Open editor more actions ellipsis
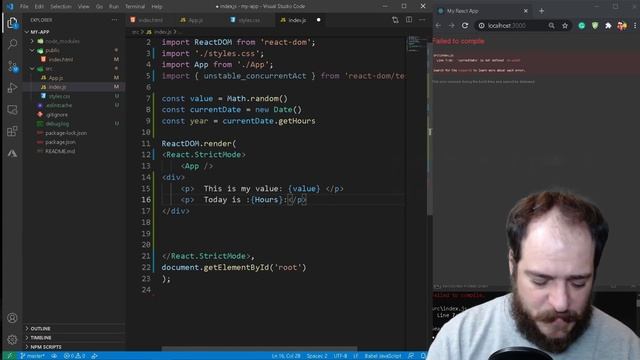640x360 pixels. click(422, 20)
